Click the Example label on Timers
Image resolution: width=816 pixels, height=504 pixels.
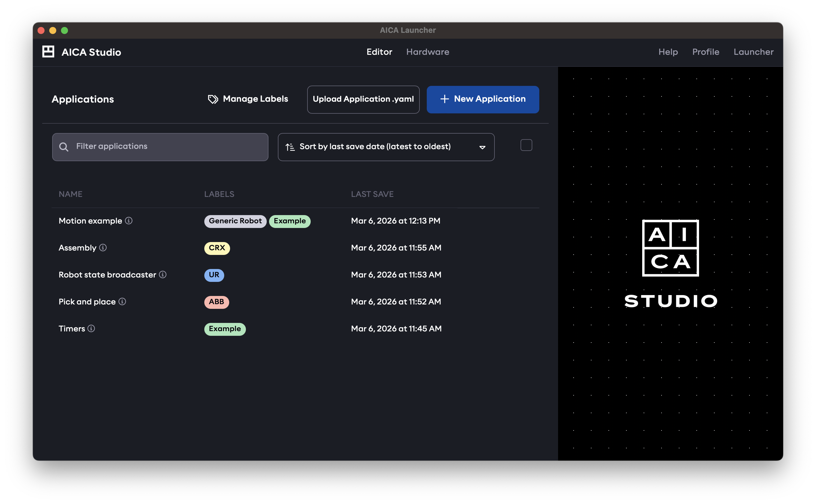(x=225, y=329)
